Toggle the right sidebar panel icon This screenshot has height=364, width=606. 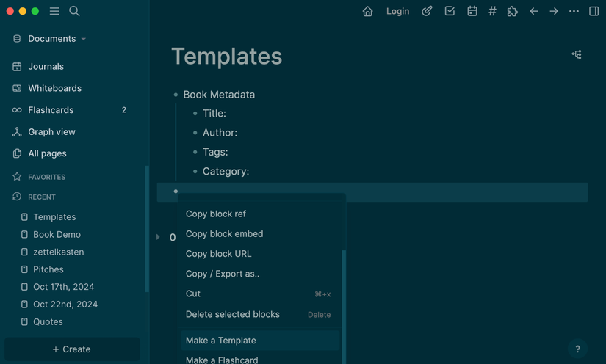coord(594,11)
